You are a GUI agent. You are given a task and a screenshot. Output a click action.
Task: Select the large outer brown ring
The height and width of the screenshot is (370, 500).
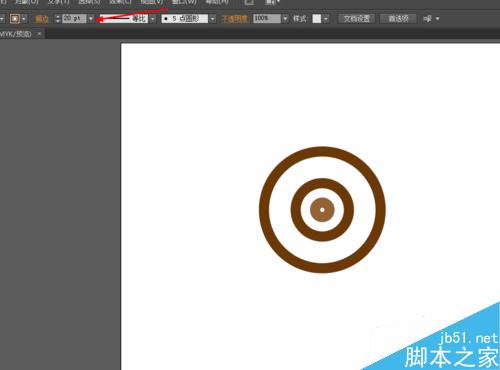[322, 151]
